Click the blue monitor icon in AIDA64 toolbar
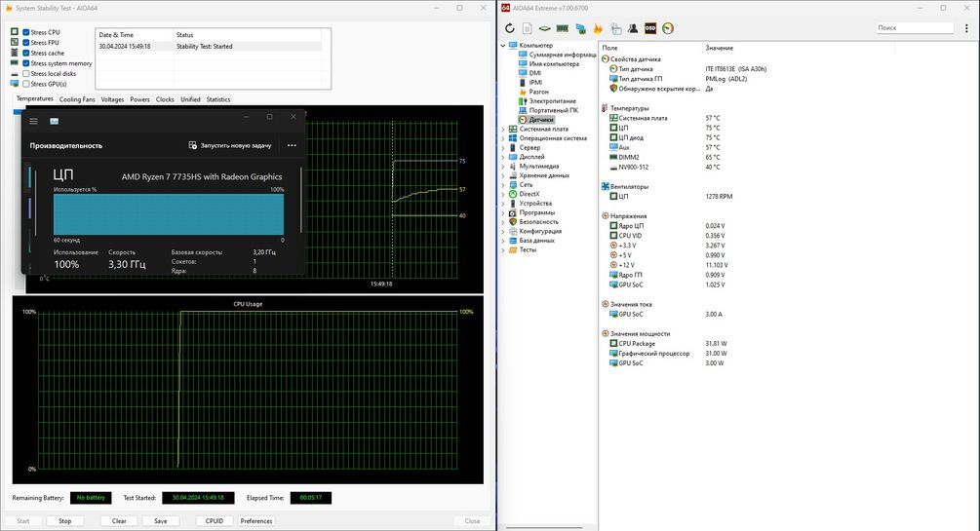This screenshot has width=980, height=531. click(580, 28)
